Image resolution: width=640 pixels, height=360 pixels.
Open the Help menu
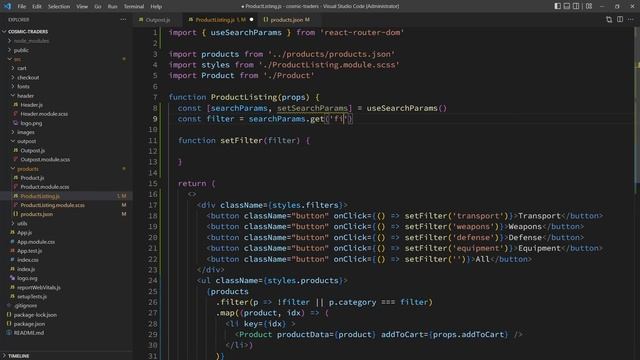point(156,7)
